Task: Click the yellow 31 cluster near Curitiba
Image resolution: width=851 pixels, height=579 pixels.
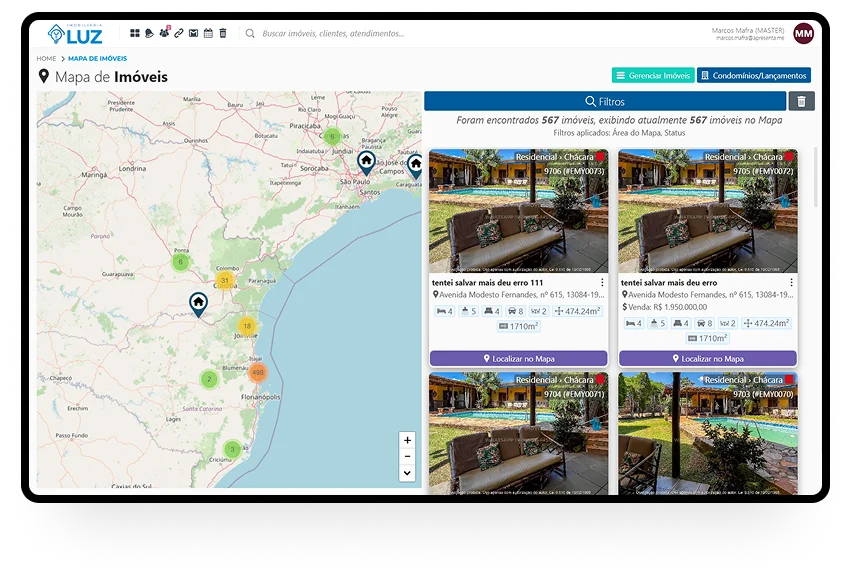Action: (225, 281)
